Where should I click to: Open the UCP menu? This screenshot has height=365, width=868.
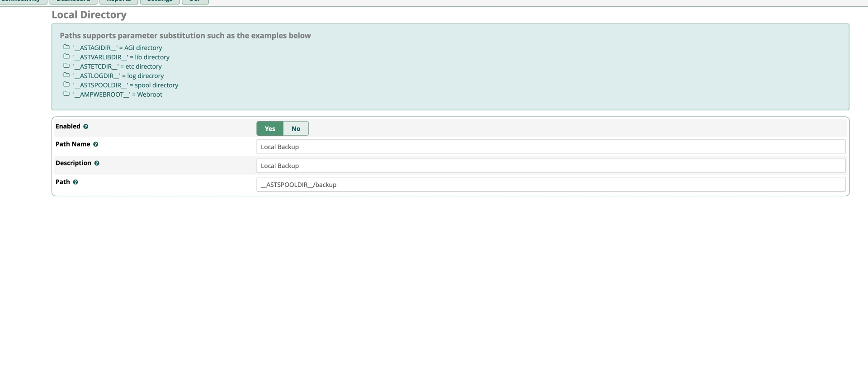pos(195,1)
